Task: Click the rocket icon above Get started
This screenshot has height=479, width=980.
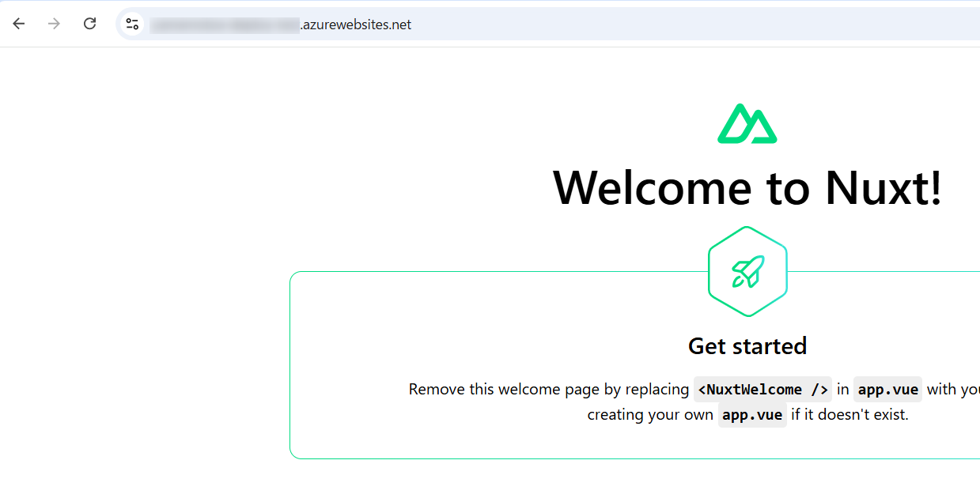Action: [747, 271]
